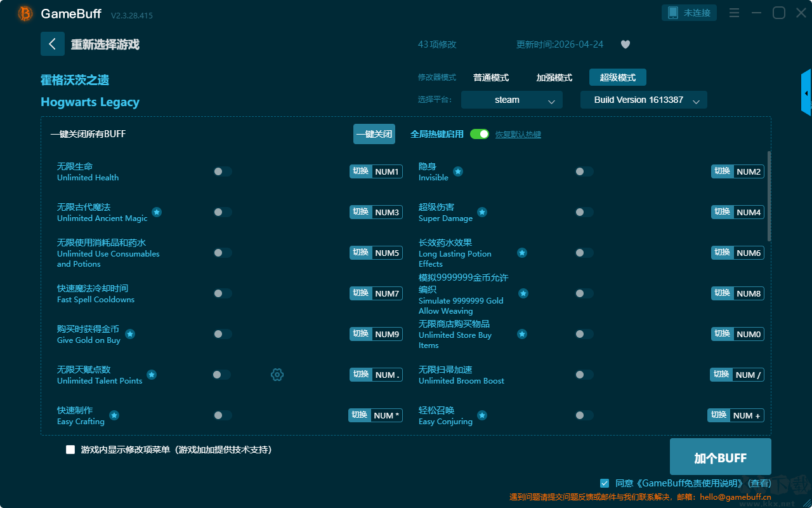Toggle Long Lasting Potion Effects switch
This screenshot has width=812, height=508.
[584, 253]
